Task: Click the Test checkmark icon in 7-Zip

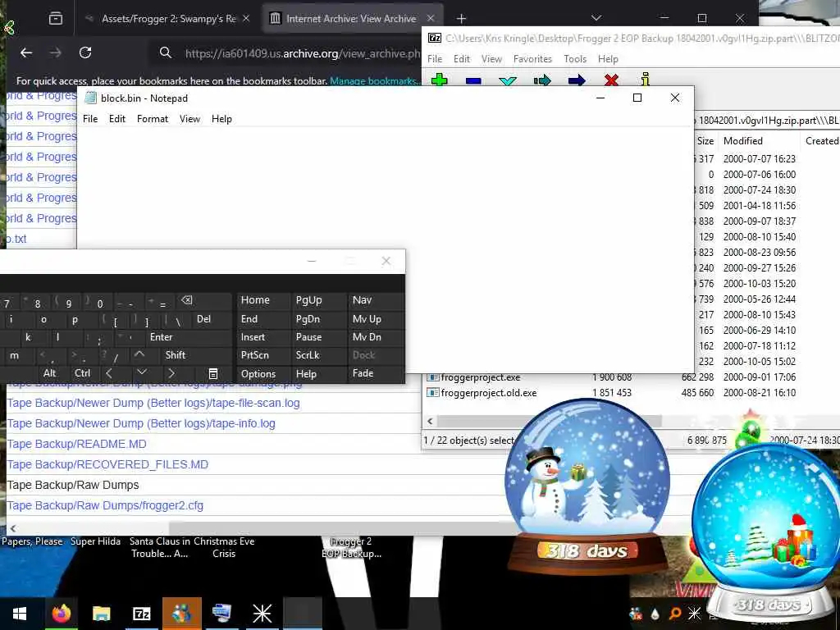Action: pos(507,81)
